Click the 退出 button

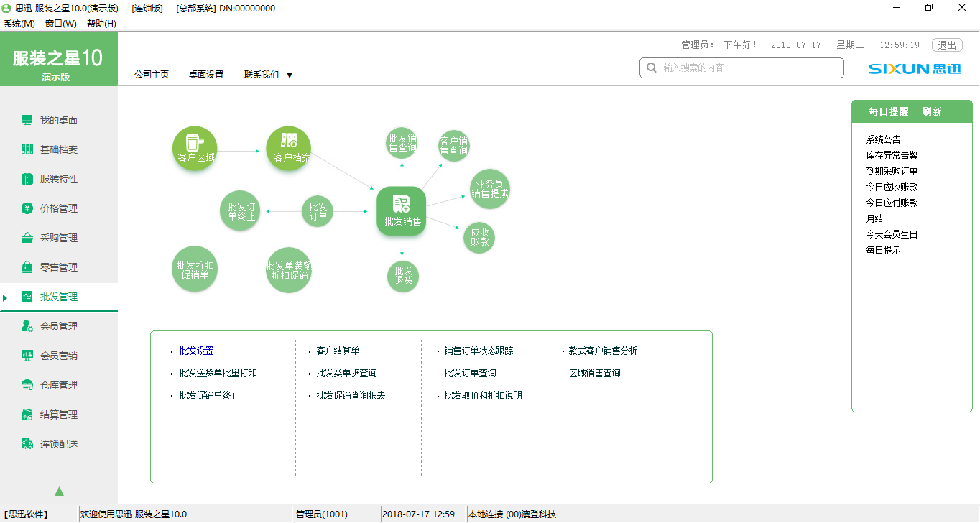(x=947, y=45)
